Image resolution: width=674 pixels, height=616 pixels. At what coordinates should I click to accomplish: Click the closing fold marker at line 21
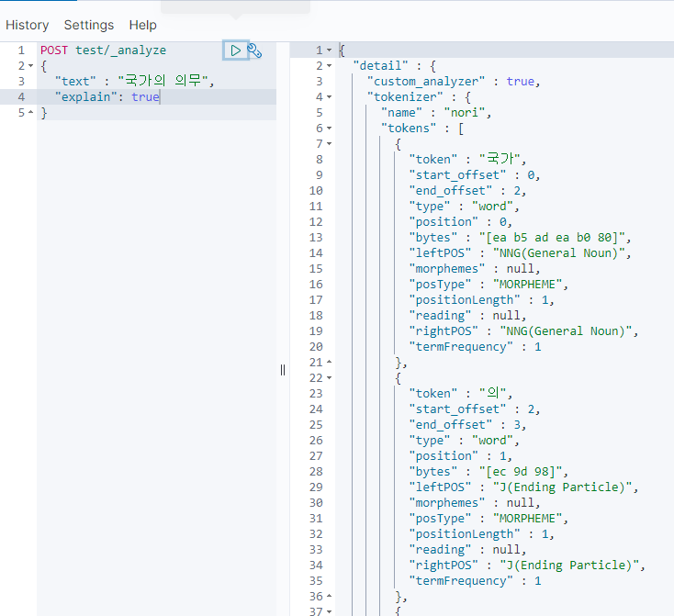[x=330, y=363]
